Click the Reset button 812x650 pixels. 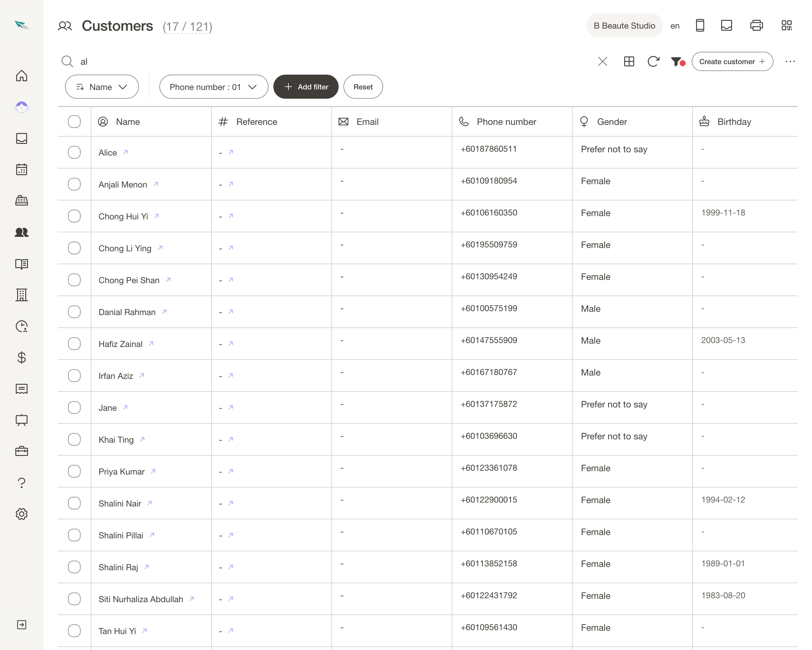[363, 87]
